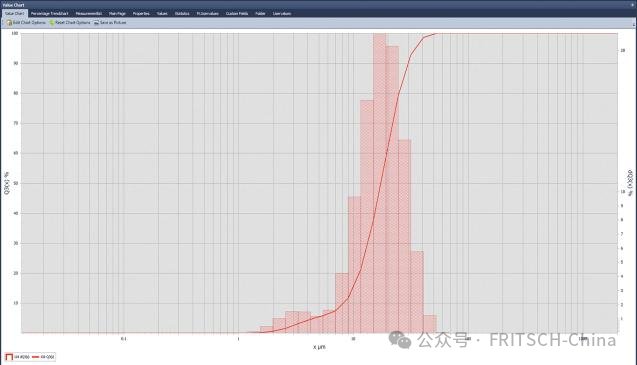This screenshot has height=365, width=637.
Task: Click the Save as Picture button label
Action: pyautogui.click(x=113, y=23)
